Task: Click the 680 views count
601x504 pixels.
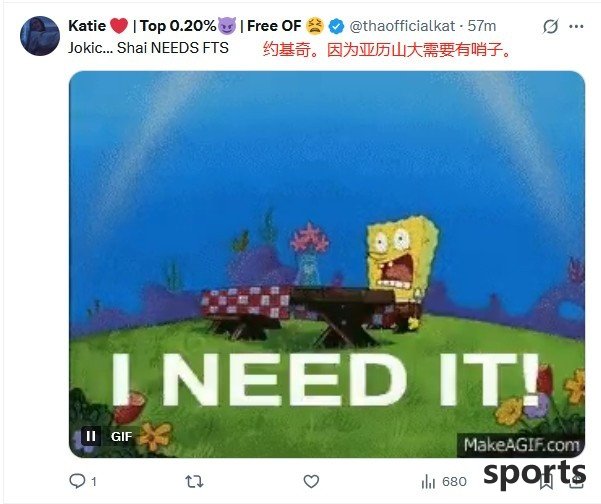Action: (x=454, y=482)
